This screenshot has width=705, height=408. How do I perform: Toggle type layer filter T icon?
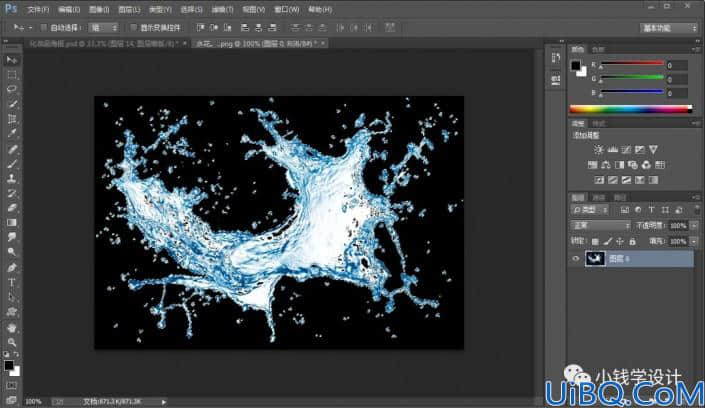point(651,210)
